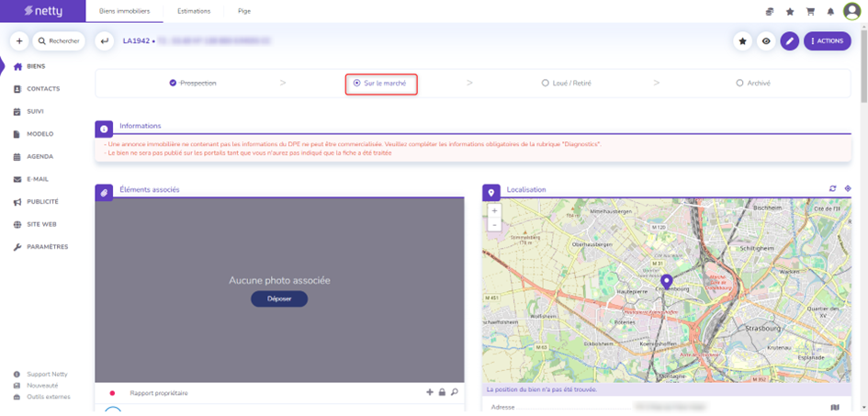Click the Netty logo
This screenshot has width=868, height=416.
tap(43, 11)
